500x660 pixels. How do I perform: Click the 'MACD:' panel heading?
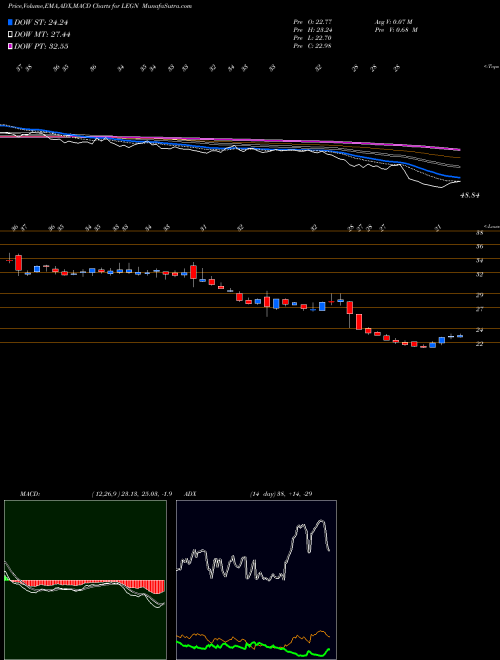tap(30, 493)
